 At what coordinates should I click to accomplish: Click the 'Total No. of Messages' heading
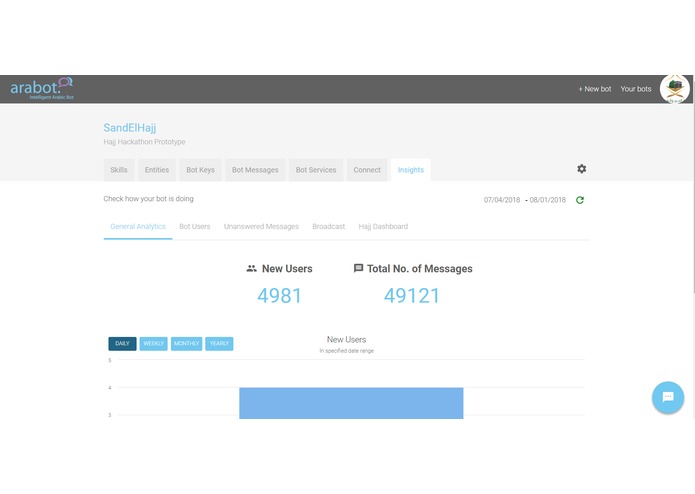click(420, 269)
